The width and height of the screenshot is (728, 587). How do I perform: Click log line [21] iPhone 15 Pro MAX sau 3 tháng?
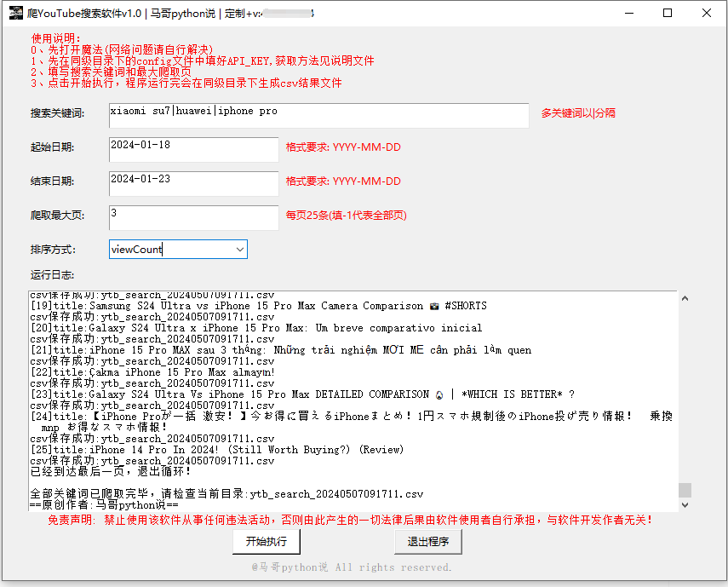click(x=281, y=350)
